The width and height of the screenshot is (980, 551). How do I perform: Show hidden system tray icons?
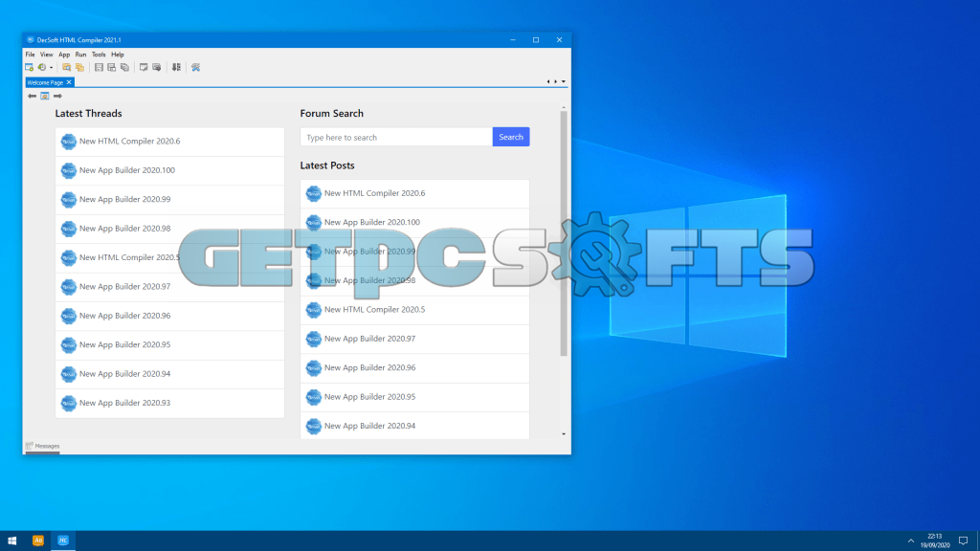911,541
